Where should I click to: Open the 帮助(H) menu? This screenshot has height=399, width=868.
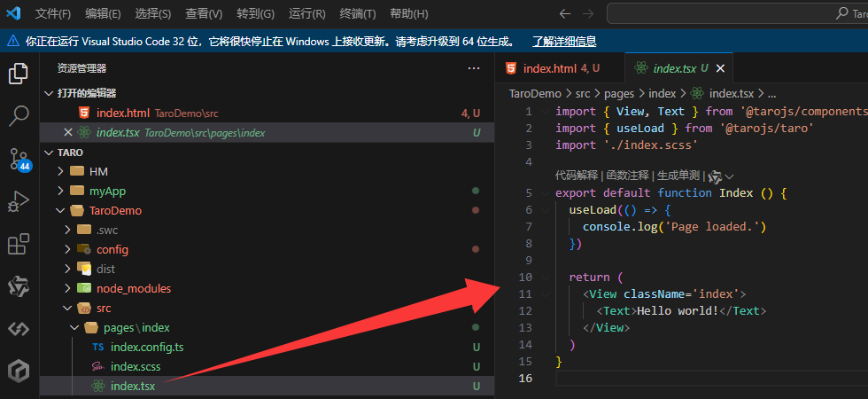tap(409, 14)
